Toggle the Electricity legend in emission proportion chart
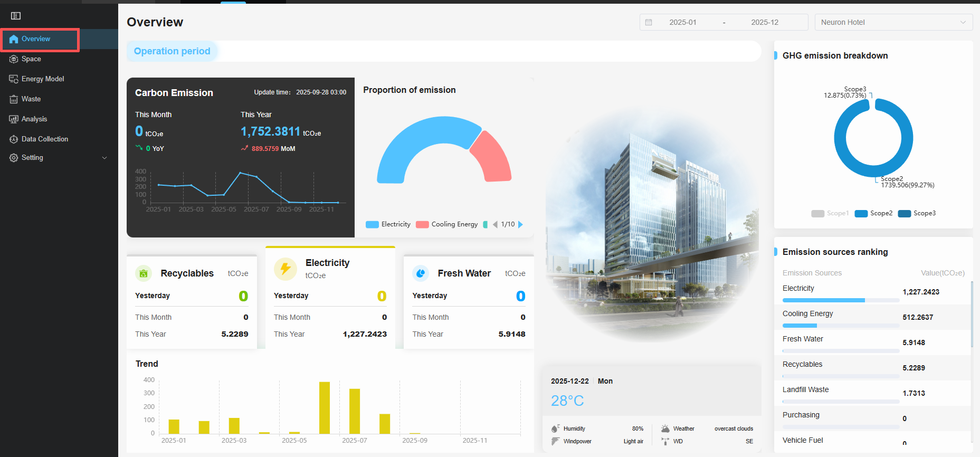This screenshot has height=457, width=980. (388, 224)
